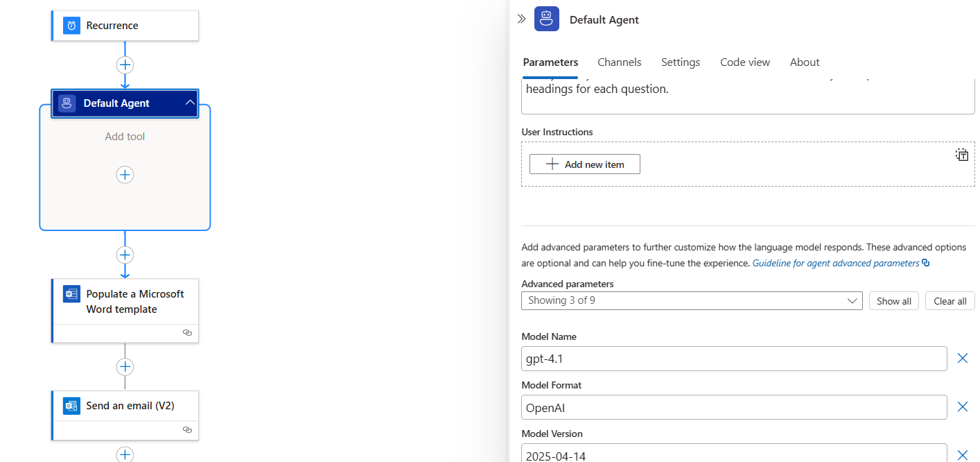
Task: Open external link icon next to guideline
Action: tap(926, 264)
